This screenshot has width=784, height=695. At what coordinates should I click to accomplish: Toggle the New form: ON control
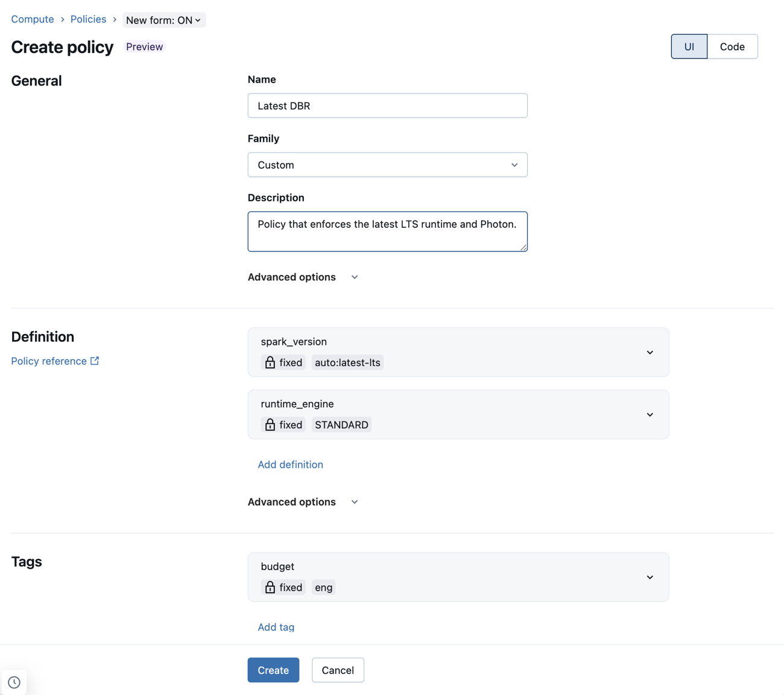pos(163,19)
